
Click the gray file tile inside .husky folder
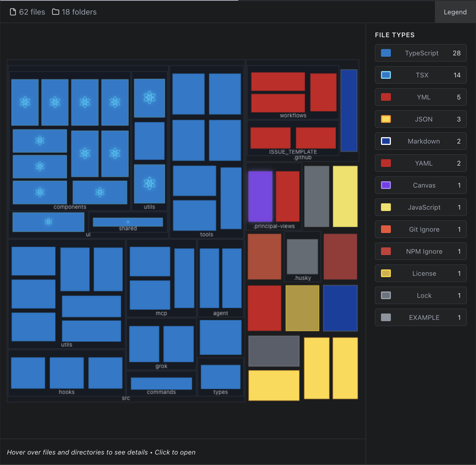pyautogui.click(x=302, y=256)
